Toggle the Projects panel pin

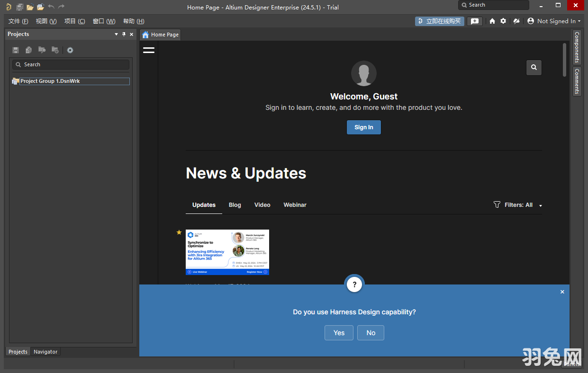point(124,34)
